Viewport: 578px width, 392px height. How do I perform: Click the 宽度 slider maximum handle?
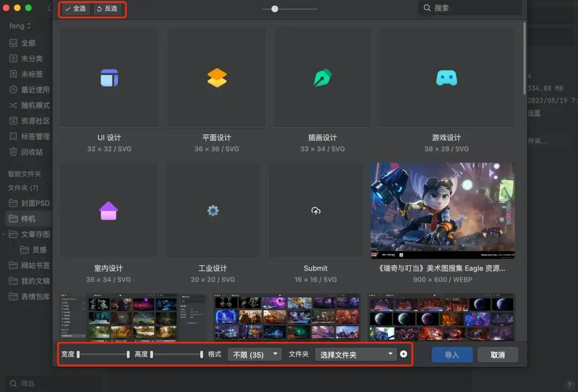(x=128, y=355)
